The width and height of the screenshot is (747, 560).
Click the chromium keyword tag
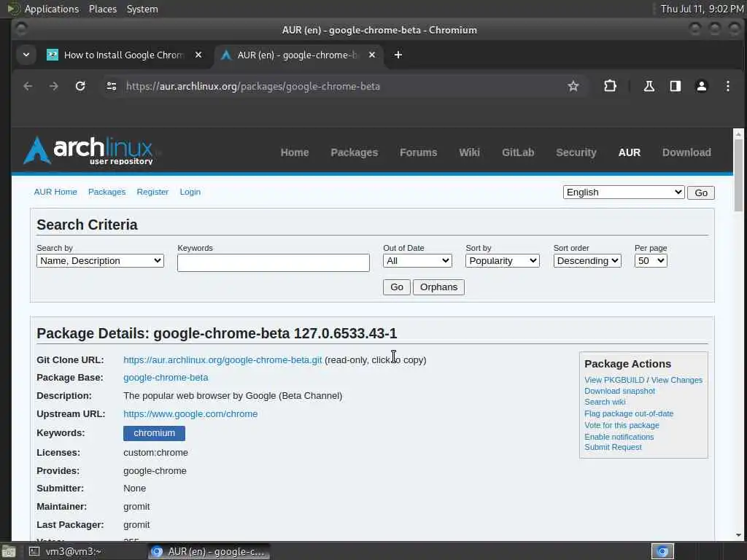[x=154, y=433]
